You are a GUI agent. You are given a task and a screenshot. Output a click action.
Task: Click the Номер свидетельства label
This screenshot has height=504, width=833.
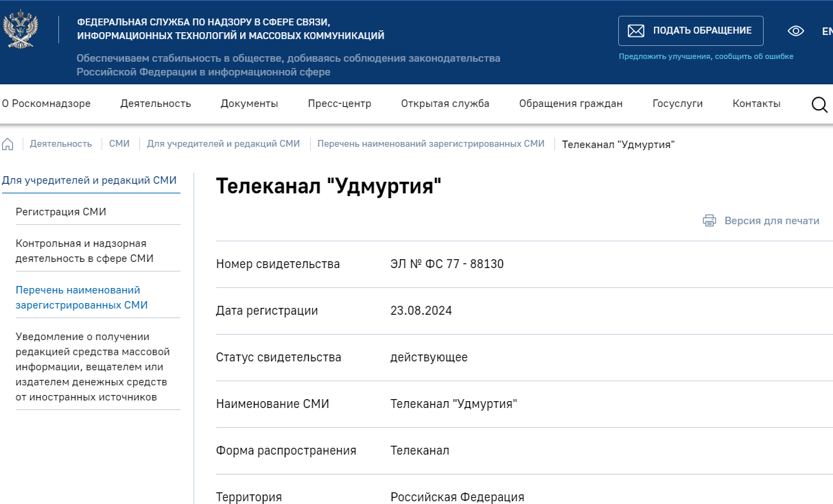(x=278, y=264)
